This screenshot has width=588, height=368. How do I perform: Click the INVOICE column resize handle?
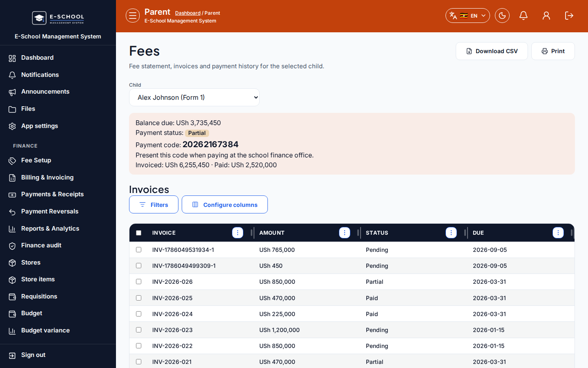252,233
